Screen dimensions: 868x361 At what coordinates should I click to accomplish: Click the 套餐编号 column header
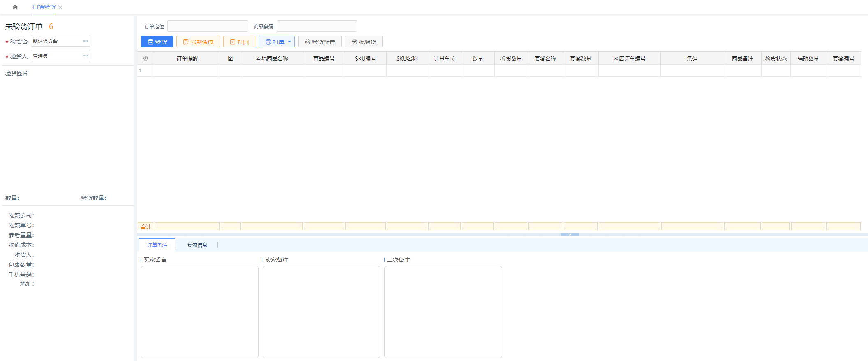(x=844, y=58)
